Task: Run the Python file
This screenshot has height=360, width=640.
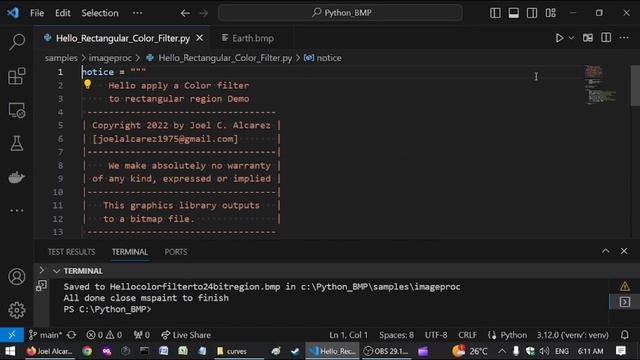Action: [x=559, y=38]
